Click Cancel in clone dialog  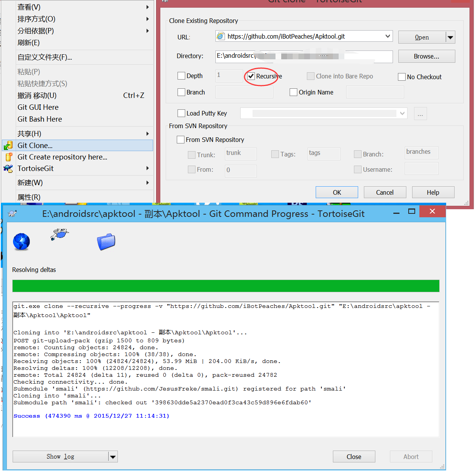point(385,192)
